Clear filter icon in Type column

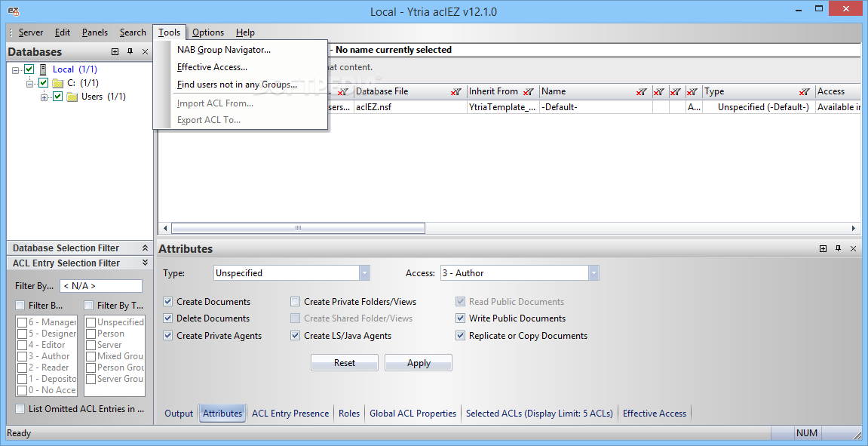click(x=805, y=92)
